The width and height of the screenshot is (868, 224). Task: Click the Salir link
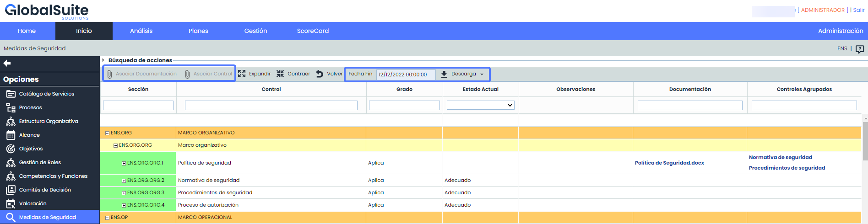tap(859, 10)
